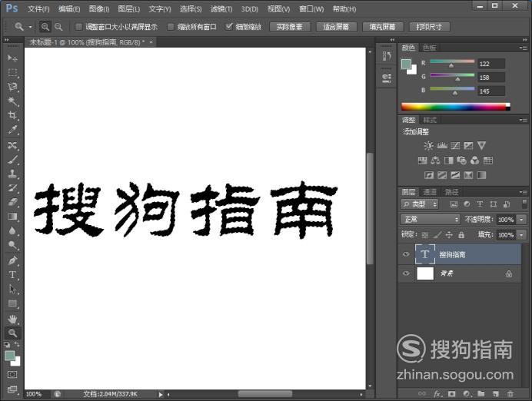Screen dimensions: 532x401
Task: Select the Brush tool
Action: tap(12, 160)
